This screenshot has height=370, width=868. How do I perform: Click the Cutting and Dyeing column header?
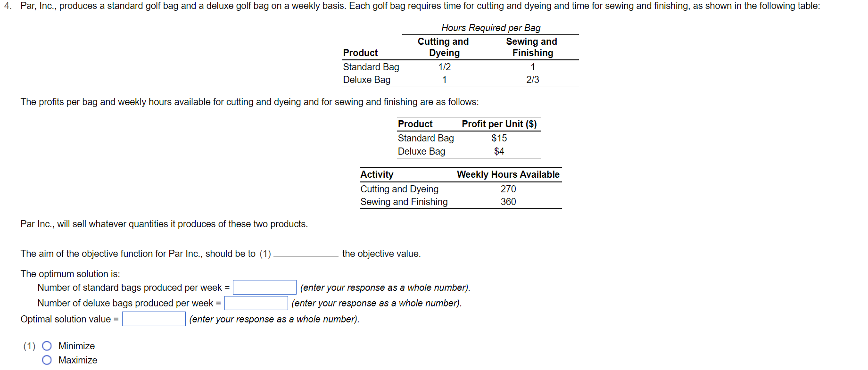(x=443, y=47)
